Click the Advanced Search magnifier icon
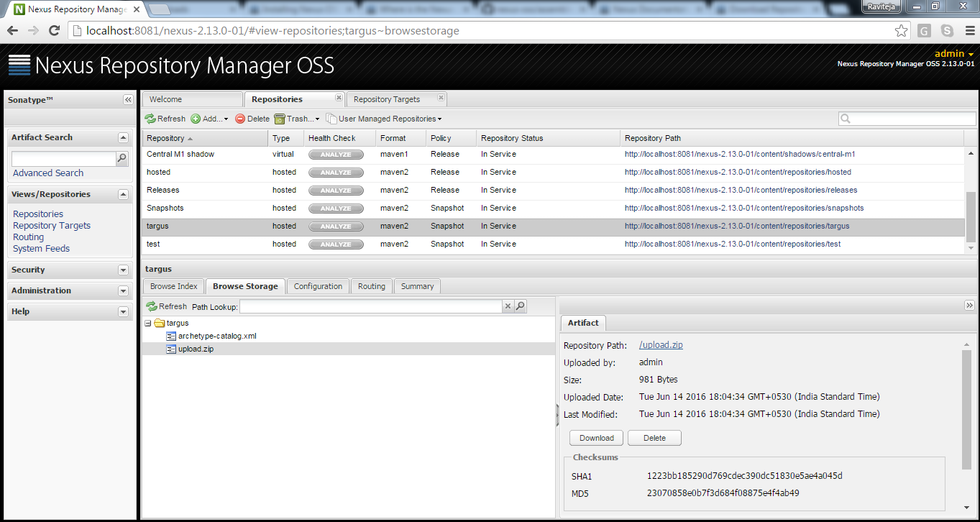The image size is (980, 522). coord(123,157)
